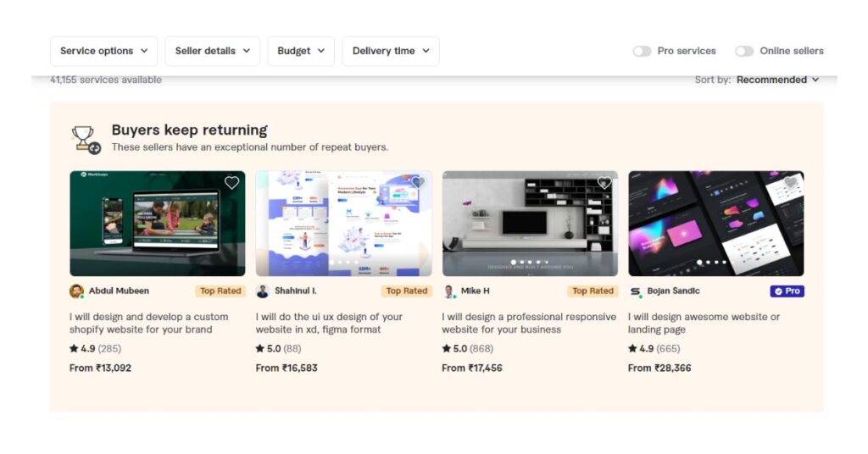Click the heart icon on Mike H's gig
The height and width of the screenshot is (454, 868).
click(x=604, y=182)
